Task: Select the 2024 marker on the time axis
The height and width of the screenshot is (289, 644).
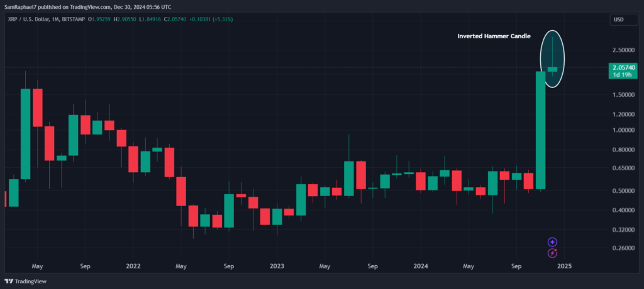Action: [x=421, y=266]
